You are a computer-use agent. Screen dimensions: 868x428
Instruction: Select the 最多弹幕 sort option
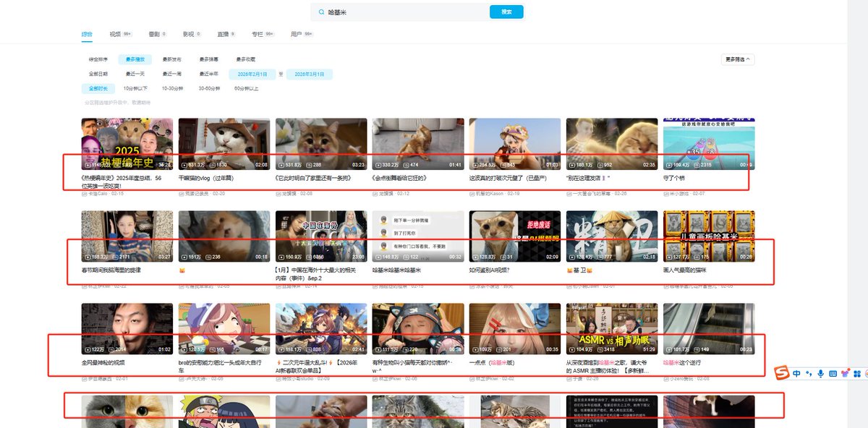[210, 59]
